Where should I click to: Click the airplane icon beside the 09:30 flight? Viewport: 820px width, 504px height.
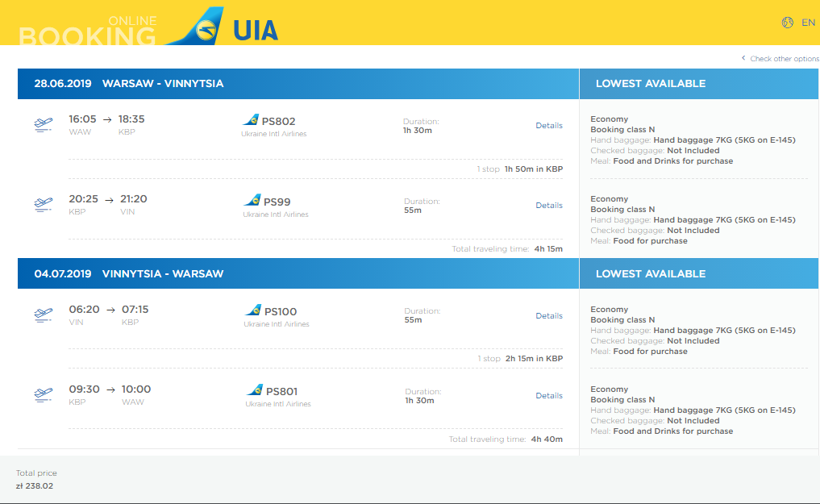click(x=44, y=394)
